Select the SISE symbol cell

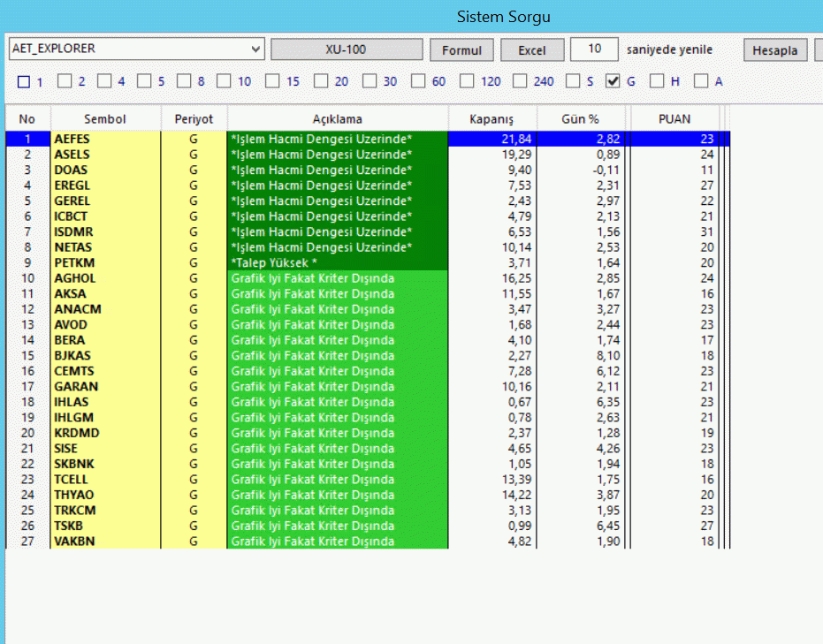[105, 449]
